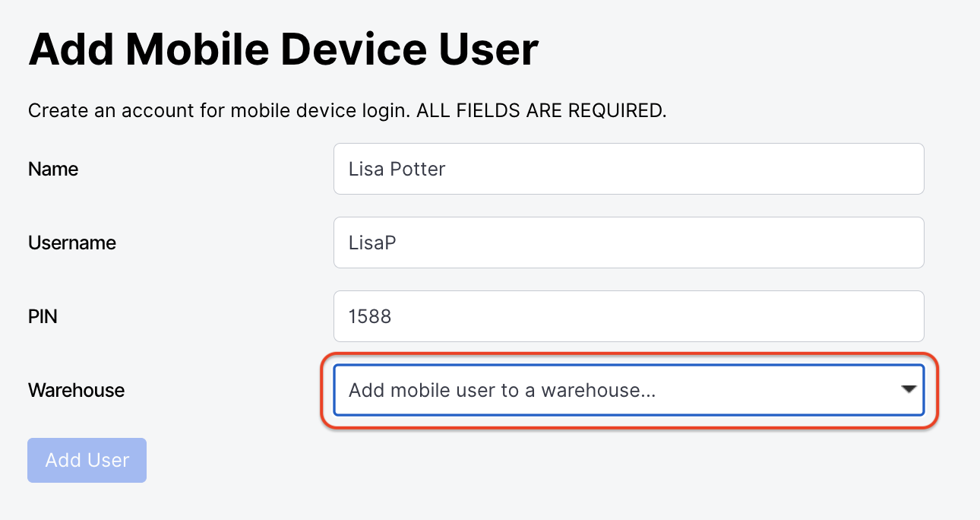Click the PIN label

42,316
